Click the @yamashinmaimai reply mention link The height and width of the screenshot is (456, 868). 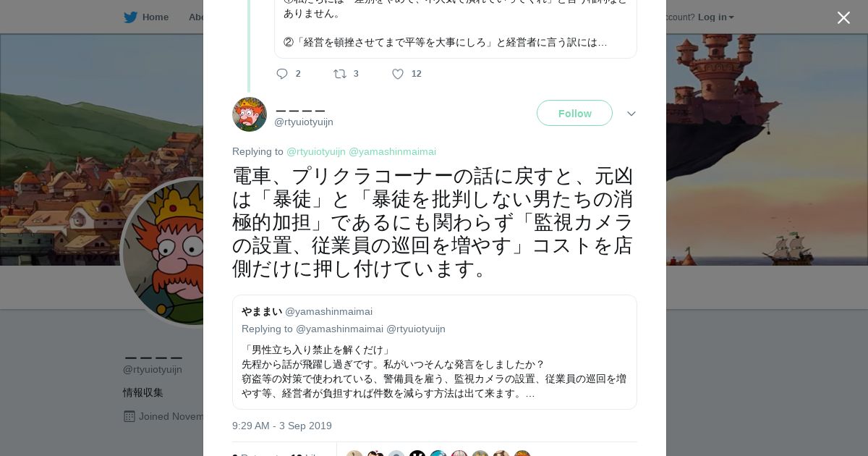pos(392,151)
